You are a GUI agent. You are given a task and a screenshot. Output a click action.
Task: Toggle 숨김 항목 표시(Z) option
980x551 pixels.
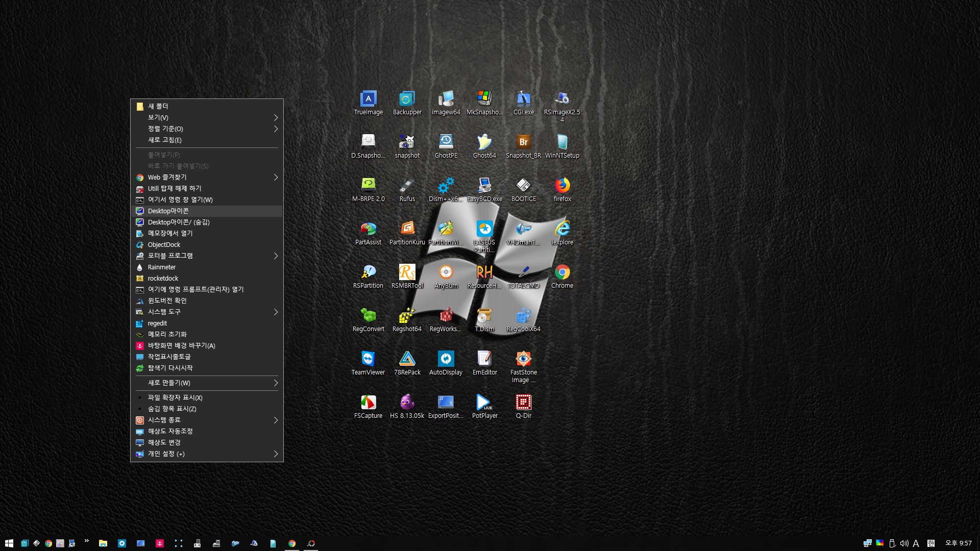[x=207, y=409]
